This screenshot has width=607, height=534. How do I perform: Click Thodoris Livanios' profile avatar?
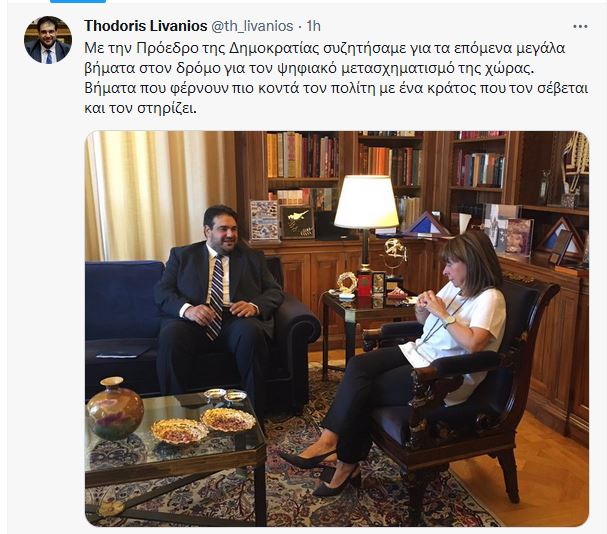coord(48,39)
